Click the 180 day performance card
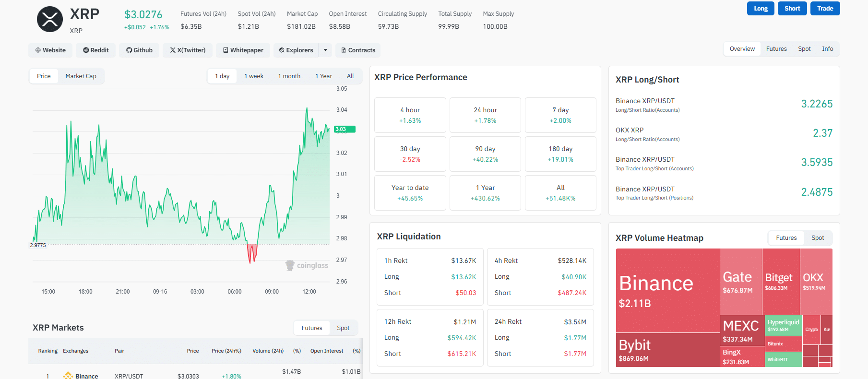The height and width of the screenshot is (379, 868). 560,154
